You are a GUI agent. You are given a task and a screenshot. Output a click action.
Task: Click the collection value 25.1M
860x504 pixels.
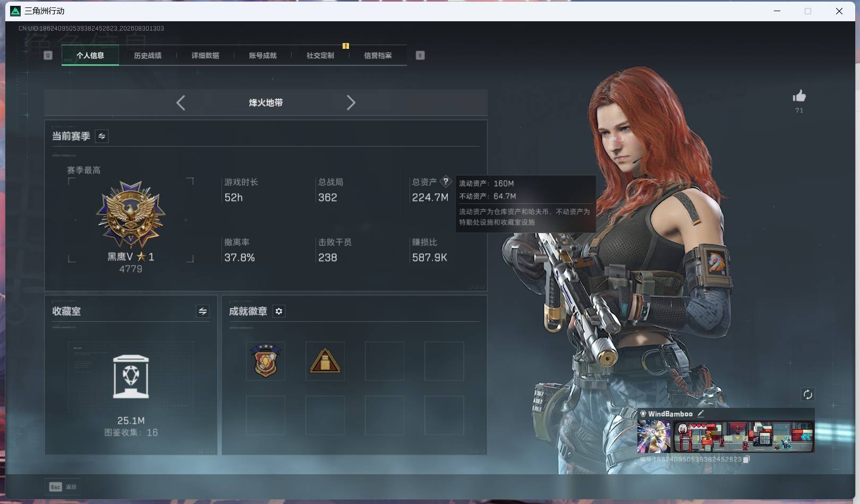[131, 421]
